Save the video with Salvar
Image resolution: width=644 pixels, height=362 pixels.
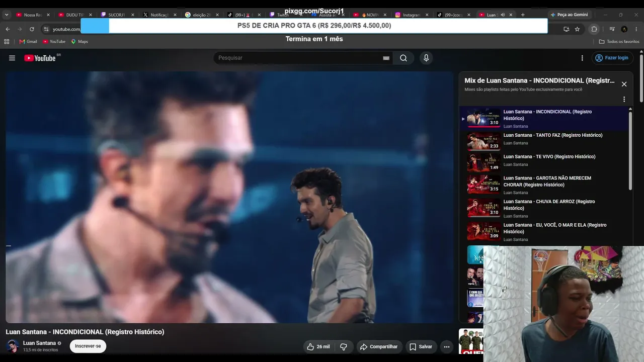pyautogui.click(x=421, y=346)
